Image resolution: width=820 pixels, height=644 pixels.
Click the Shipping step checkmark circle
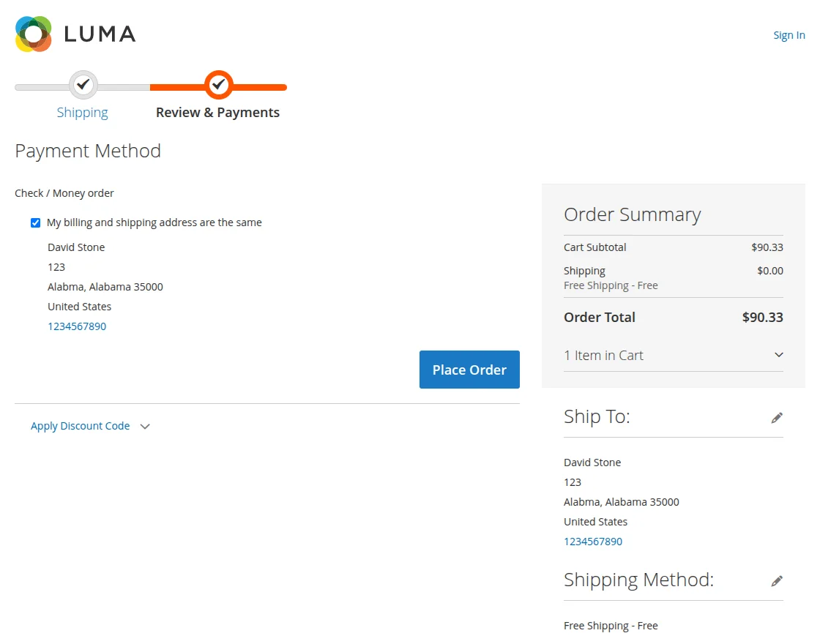(x=83, y=84)
